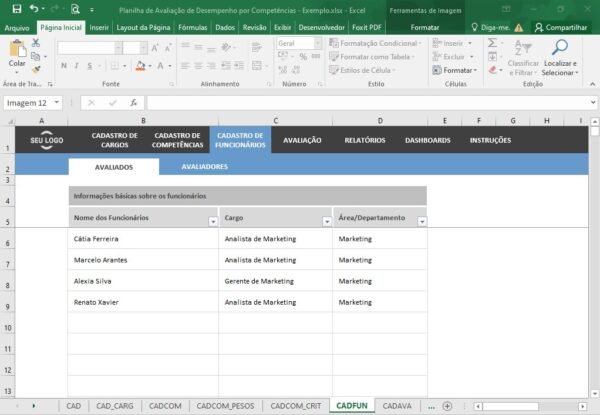Click CADASTRO DE CARGOS navigation button
Image resolution: width=600 pixels, height=415 pixels.
(115, 140)
